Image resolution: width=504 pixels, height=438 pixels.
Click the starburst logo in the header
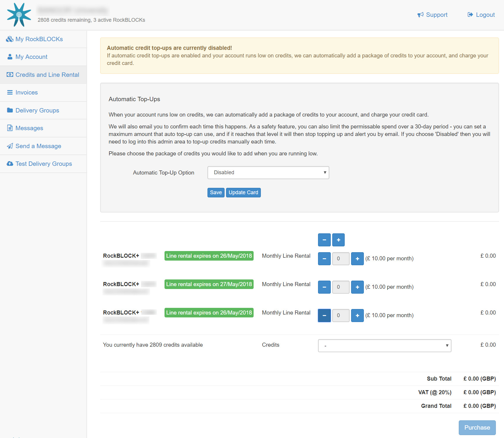[x=19, y=15]
